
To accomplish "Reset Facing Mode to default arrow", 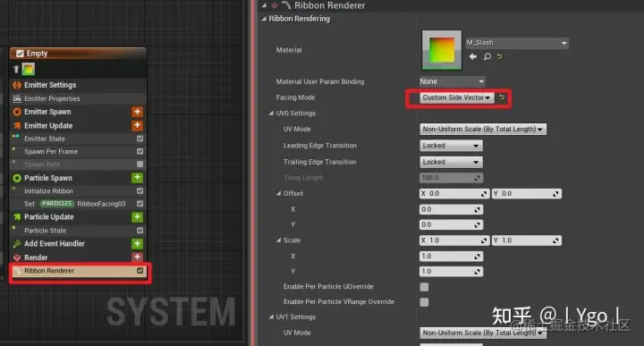I will click(502, 97).
